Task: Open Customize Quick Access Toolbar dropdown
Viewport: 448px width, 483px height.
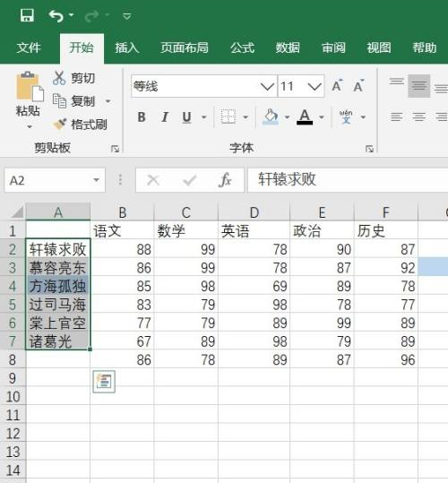Action: pyautogui.click(x=127, y=16)
